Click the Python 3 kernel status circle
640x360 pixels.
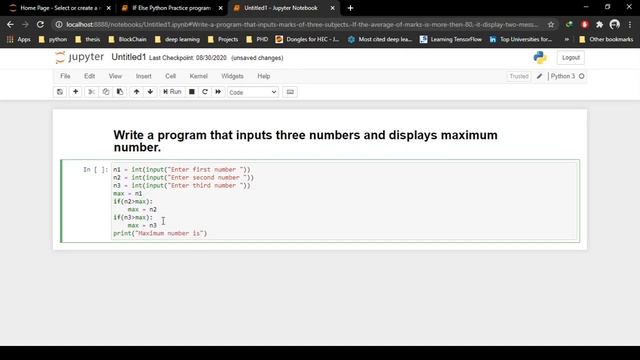582,76
